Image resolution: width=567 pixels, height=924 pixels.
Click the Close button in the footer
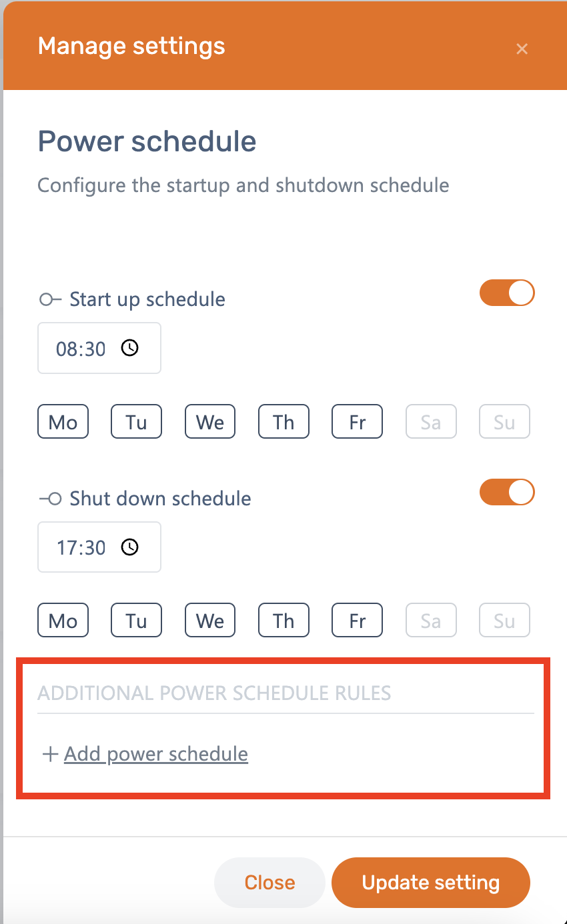click(x=269, y=883)
